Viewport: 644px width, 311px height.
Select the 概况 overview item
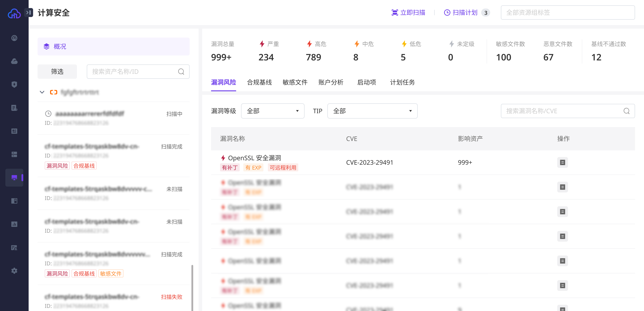point(113,47)
